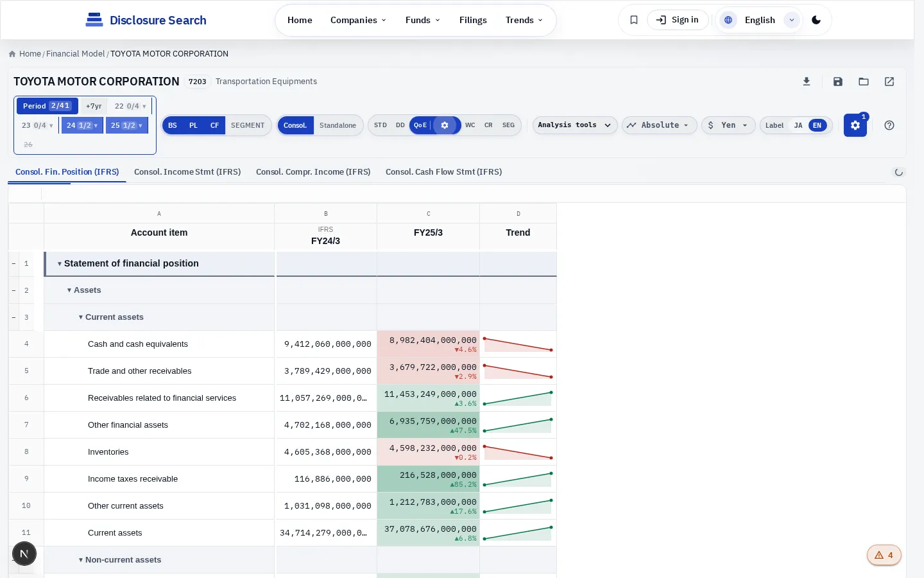Collapse Statement of financial position row
The height and width of the screenshot is (578, 924).
[x=60, y=264]
